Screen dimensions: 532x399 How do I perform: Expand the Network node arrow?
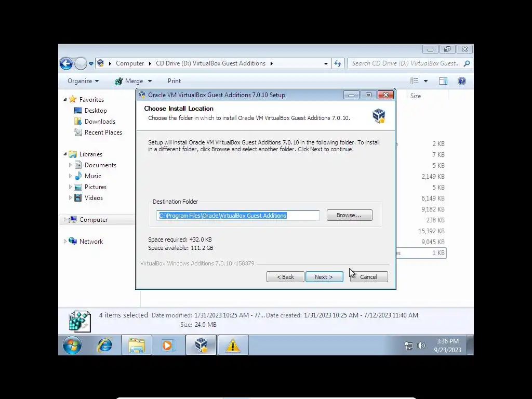tap(65, 241)
